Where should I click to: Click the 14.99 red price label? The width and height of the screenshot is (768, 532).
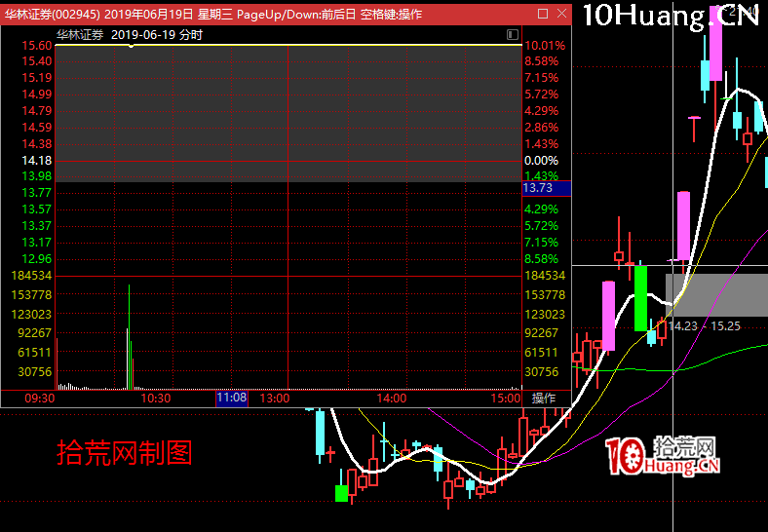(37, 95)
